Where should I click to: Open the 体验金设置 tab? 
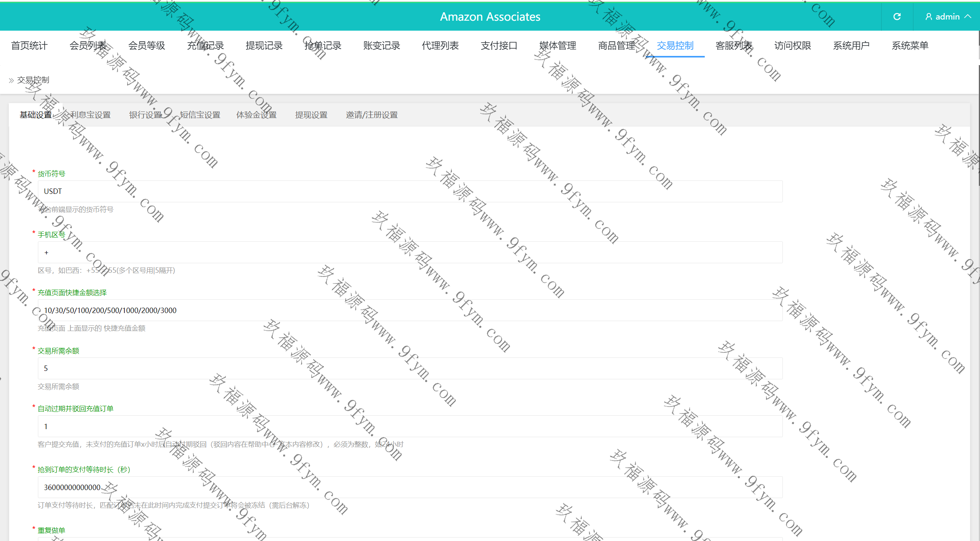pyautogui.click(x=256, y=115)
